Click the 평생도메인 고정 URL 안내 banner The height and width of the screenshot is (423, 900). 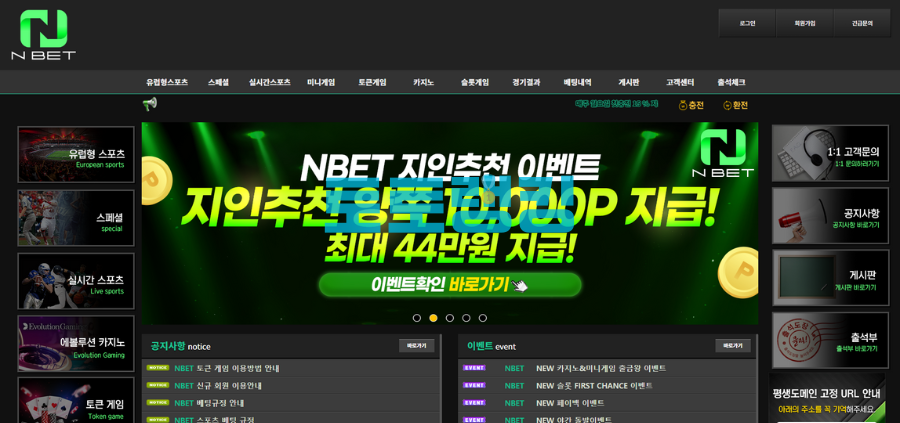[x=828, y=398]
